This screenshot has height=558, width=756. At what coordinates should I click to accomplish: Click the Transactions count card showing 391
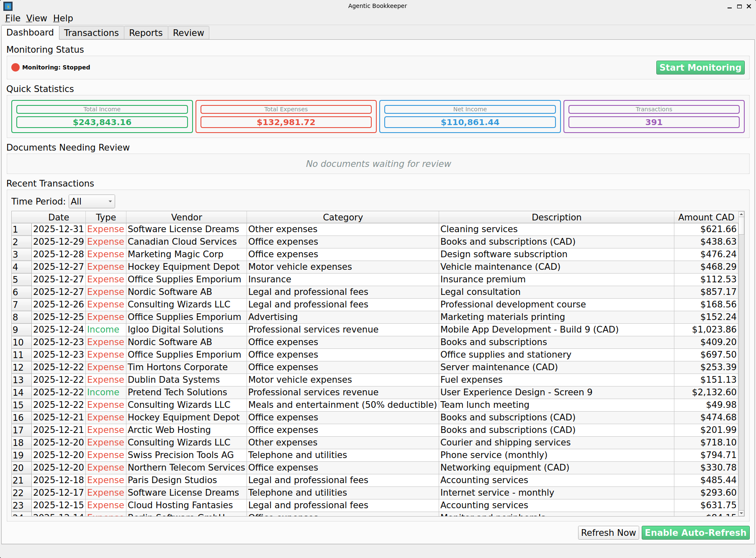point(654,117)
